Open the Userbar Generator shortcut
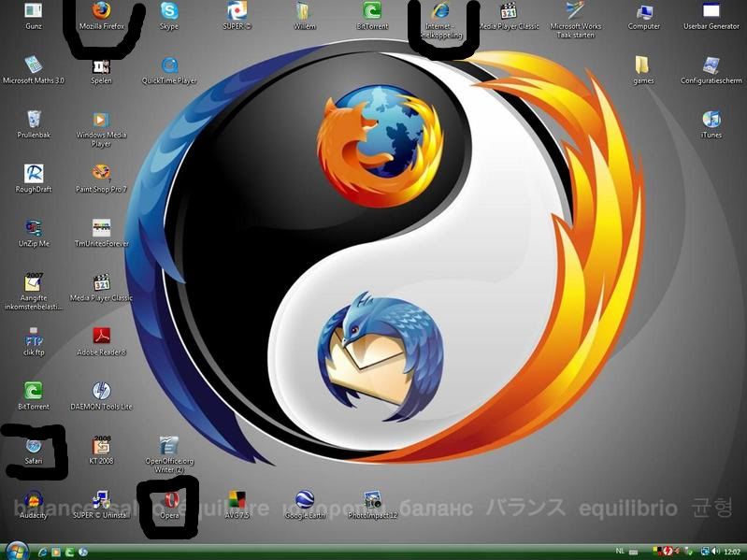The width and height of the screenshot is (747, 560). tap(711, 16)
